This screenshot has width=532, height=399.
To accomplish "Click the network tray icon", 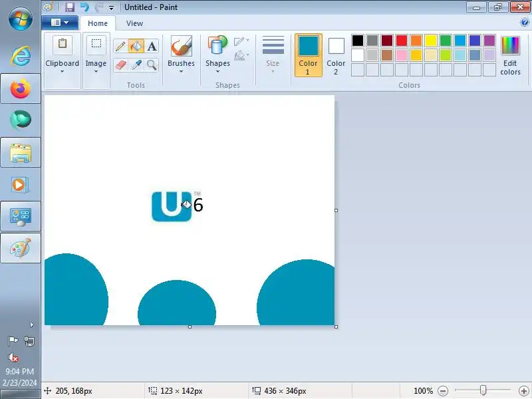I will (x=29, y=340).
